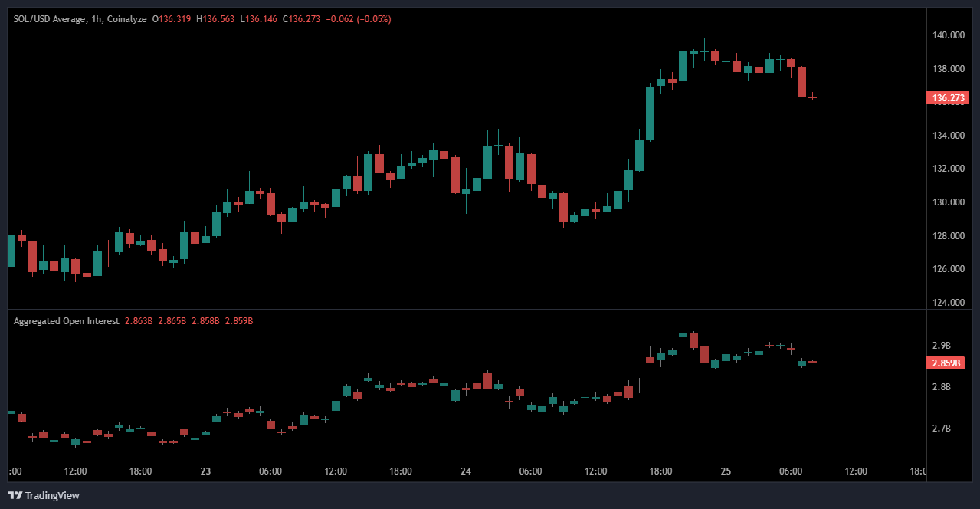Screen dimensions: 980x509
Task: Click the high value H136.563 in legend
Action: (x=216, y=19)
